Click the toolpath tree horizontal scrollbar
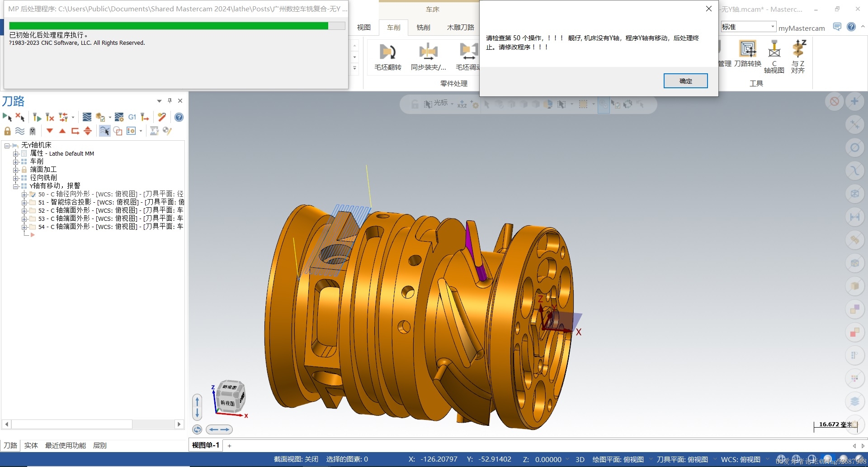This screenshot has height=467, width=868. 93,424
